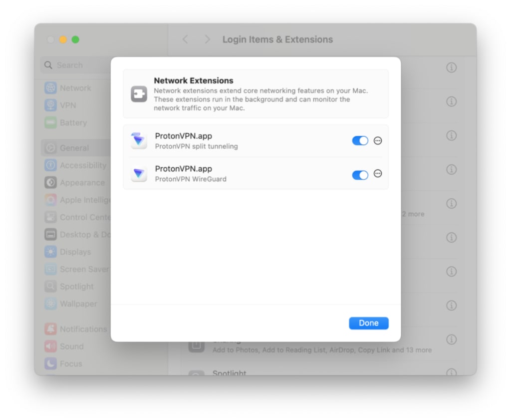Viewport: 511px width, 420px height.
Task: Click the Notifications sidebar icon
Action: (51, 329)
